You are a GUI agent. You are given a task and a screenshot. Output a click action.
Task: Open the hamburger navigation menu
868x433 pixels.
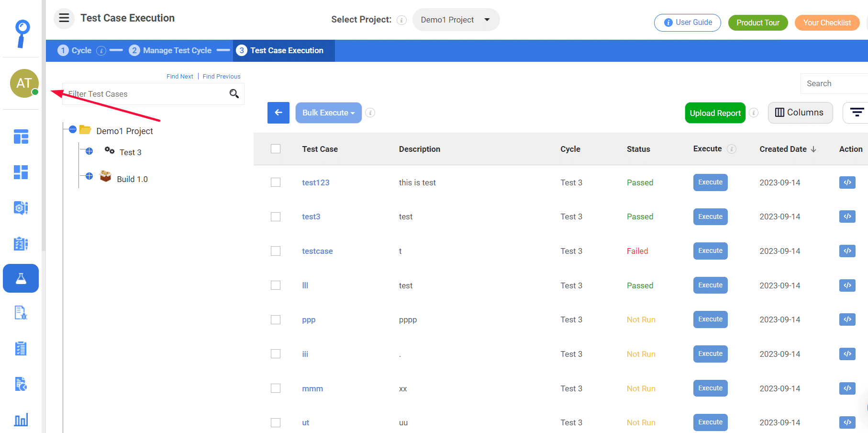click(64, 19)
